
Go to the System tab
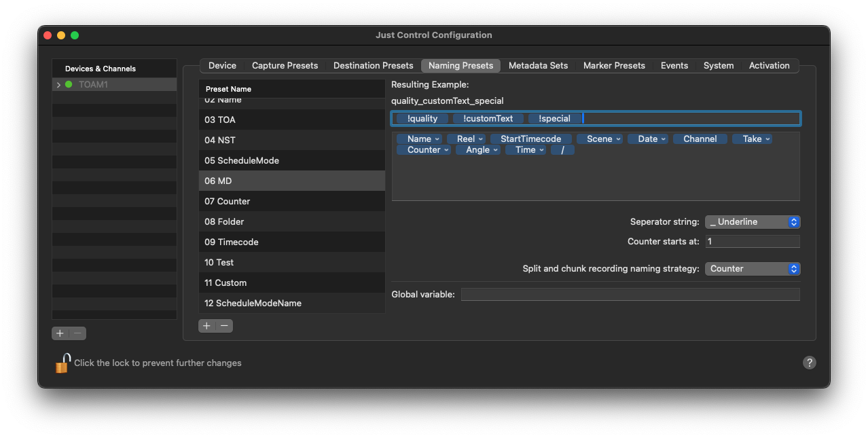719,66
